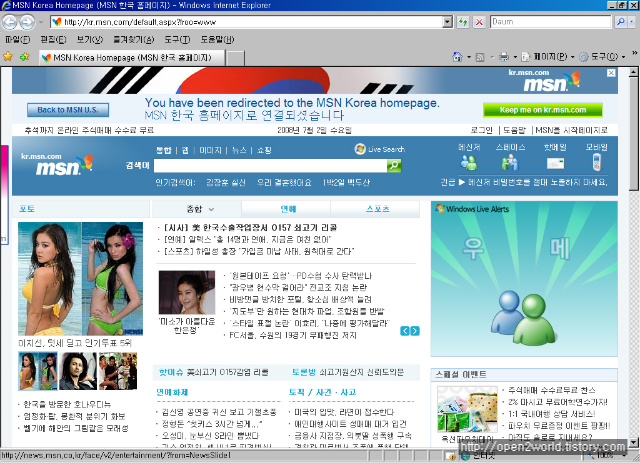The image size is (640, 464).
Task: Click the address bar URL field
Action: (x=247, y=22)
